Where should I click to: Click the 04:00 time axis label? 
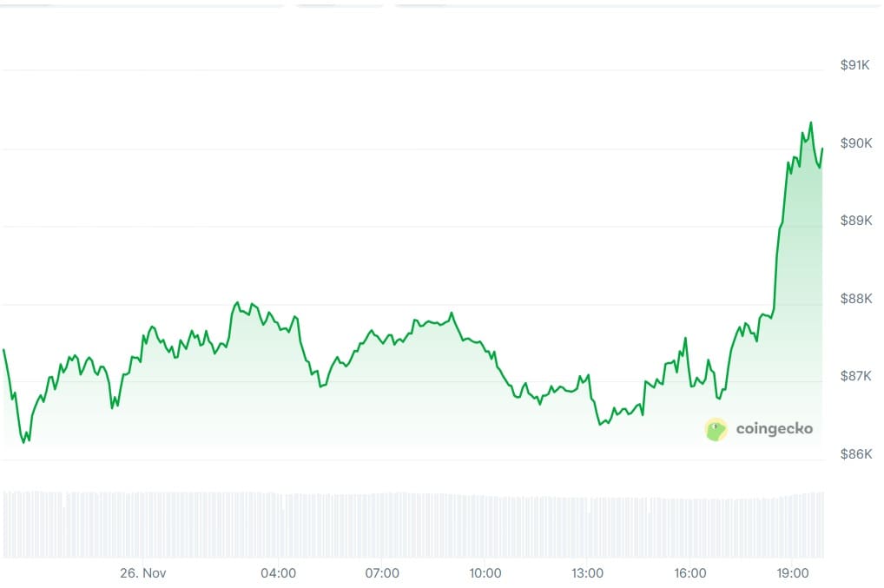pos(279,573)
